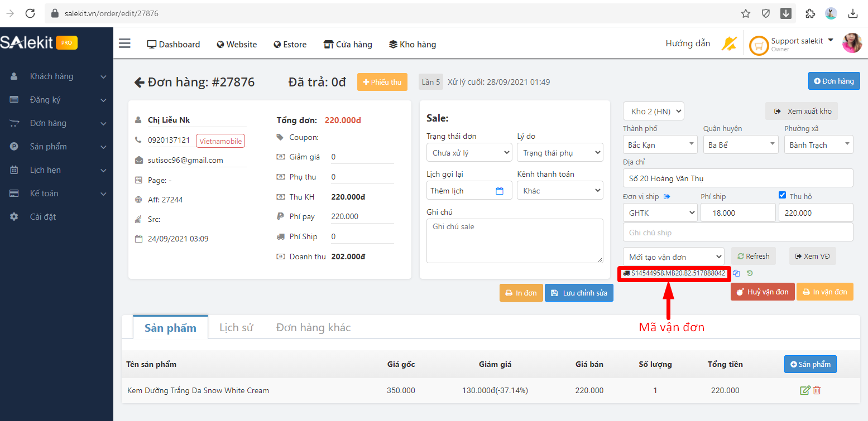Delete the Snow White Cream product row
Viewport: 868px width, 421px height.
pos(817,390)
